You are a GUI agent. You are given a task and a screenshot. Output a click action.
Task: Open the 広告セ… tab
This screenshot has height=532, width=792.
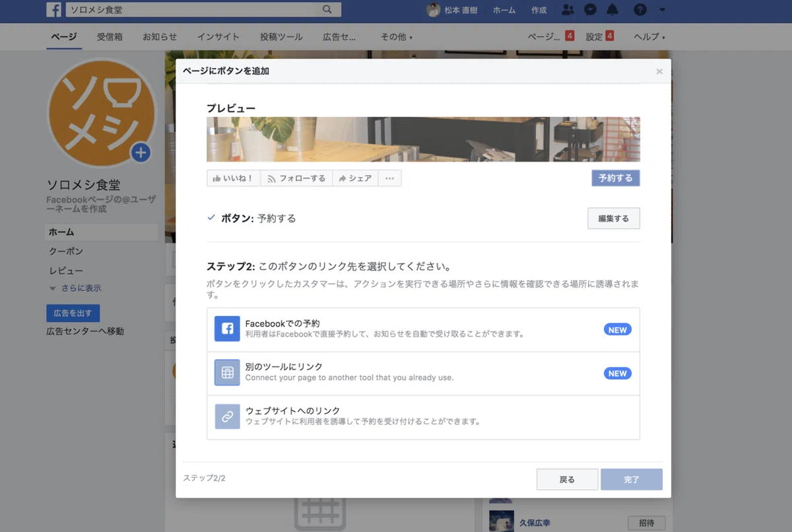pyautogui.click(x=339, y=37)
